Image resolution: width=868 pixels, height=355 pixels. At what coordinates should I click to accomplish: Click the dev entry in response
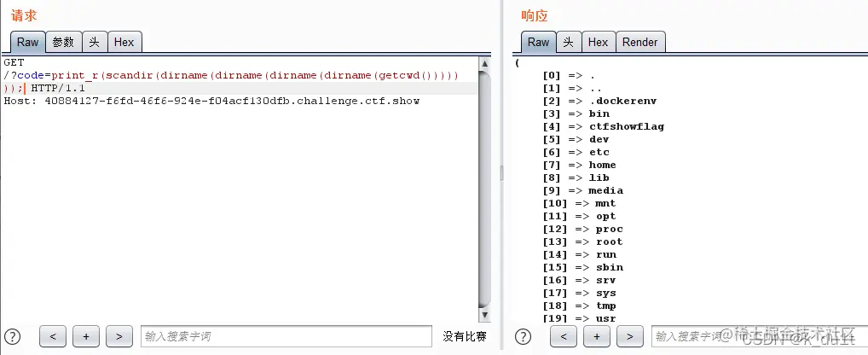[599, 139]
